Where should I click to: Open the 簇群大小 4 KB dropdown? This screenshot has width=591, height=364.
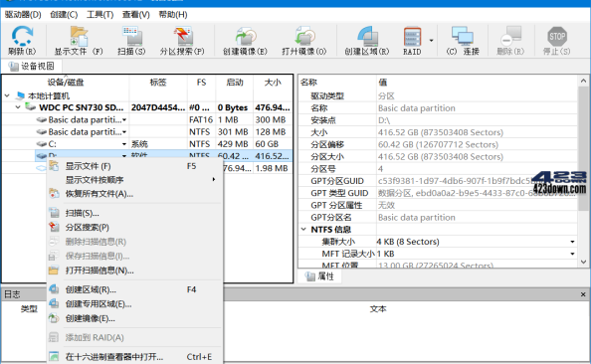click(x=572, y=242)
